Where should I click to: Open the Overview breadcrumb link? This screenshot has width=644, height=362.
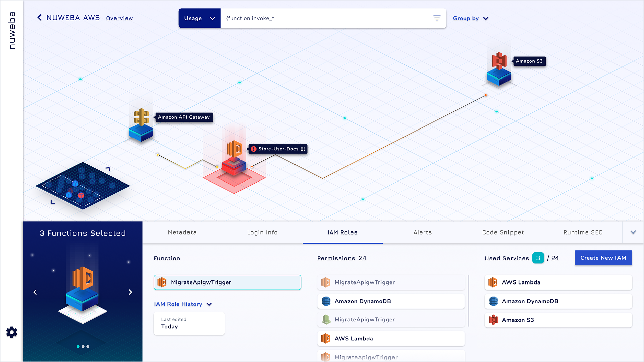[119, 18]
